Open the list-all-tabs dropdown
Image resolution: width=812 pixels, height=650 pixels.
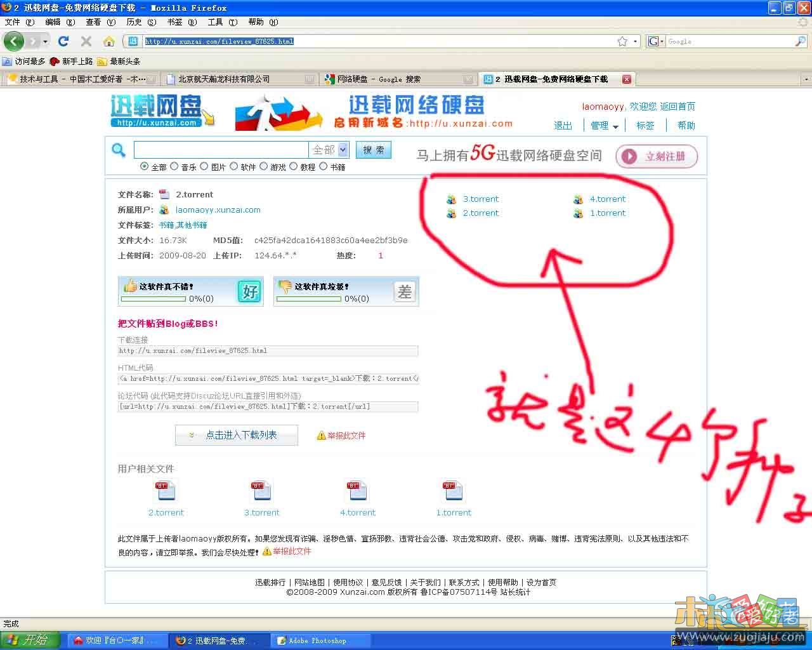tap(806, 79)
